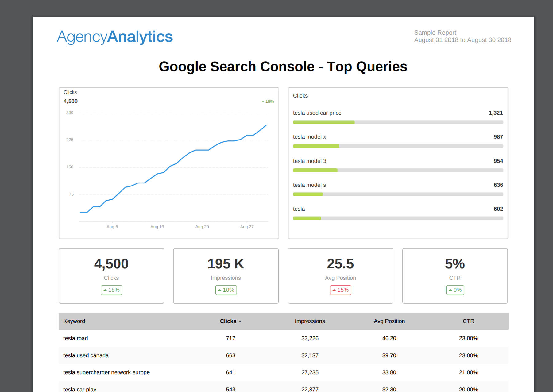
Task: Click the tesla model 3 progress bar
Action: coord(398,170)
